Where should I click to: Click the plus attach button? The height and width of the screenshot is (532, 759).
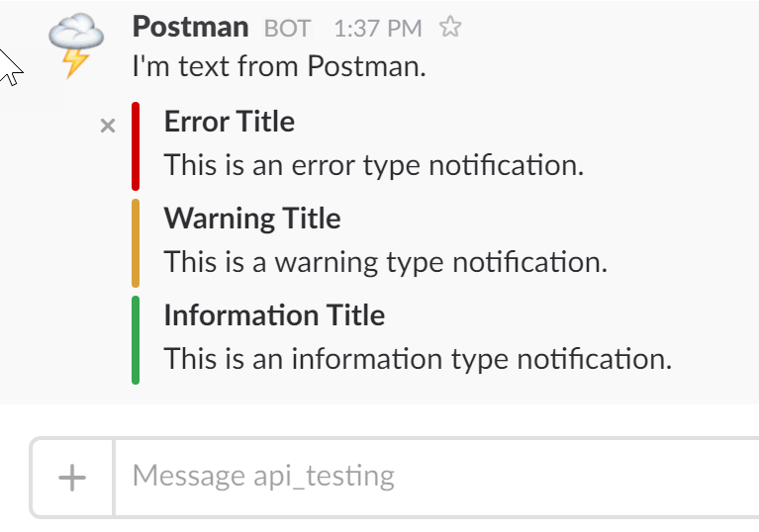coord(72,478)
